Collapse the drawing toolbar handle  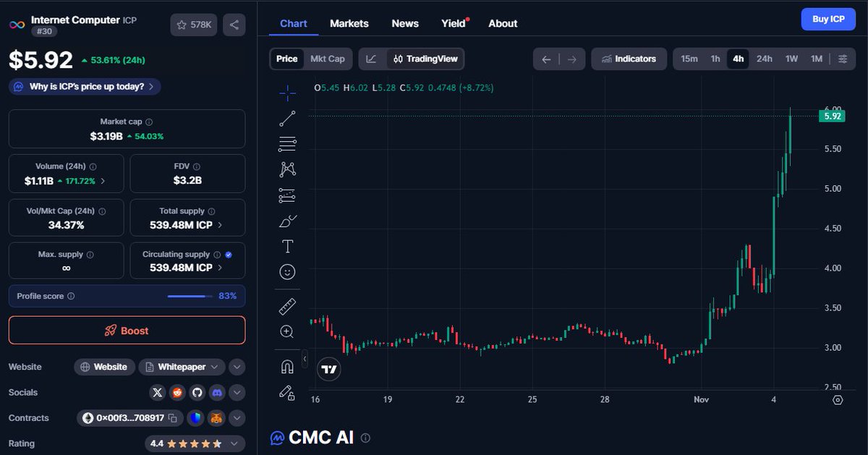[x=305, y=359]
